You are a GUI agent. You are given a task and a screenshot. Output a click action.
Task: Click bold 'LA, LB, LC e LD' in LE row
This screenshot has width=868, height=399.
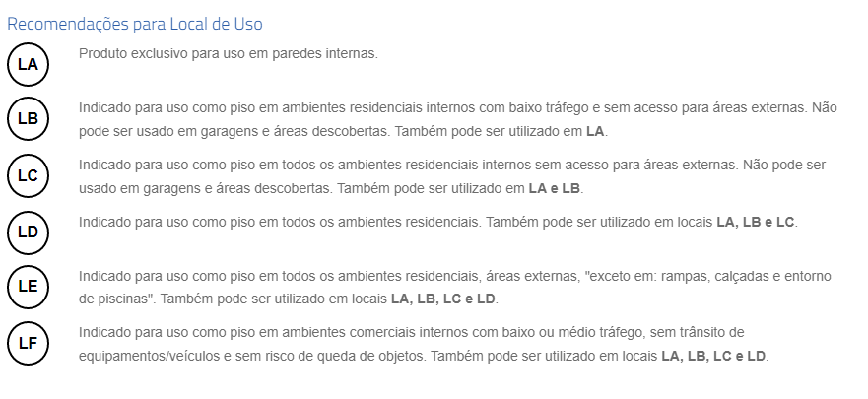(444, 298)
